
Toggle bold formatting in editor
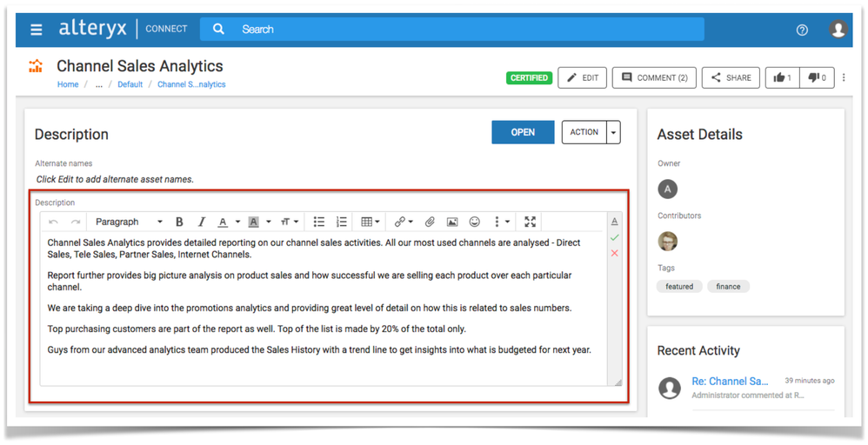pos(179,222)
